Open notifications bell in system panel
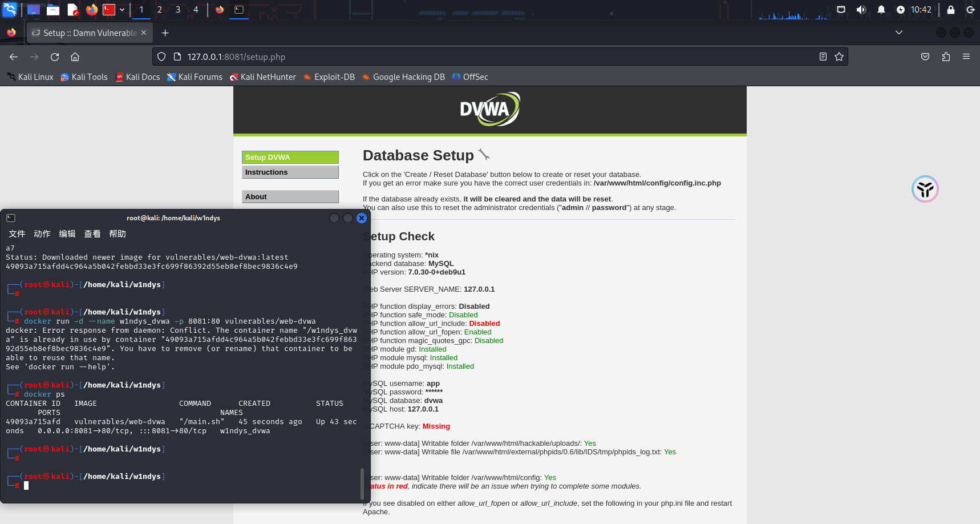The image size is (980, 524). [x=881, y=10]
